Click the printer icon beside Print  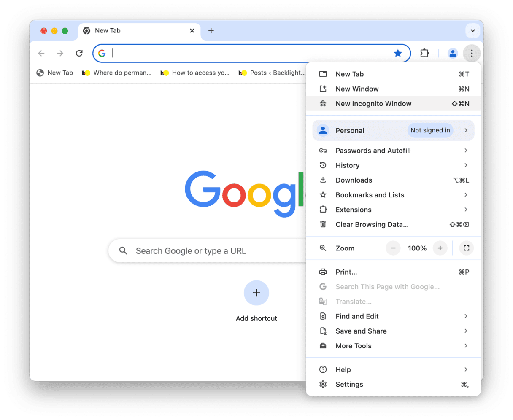tap(323, 272)
